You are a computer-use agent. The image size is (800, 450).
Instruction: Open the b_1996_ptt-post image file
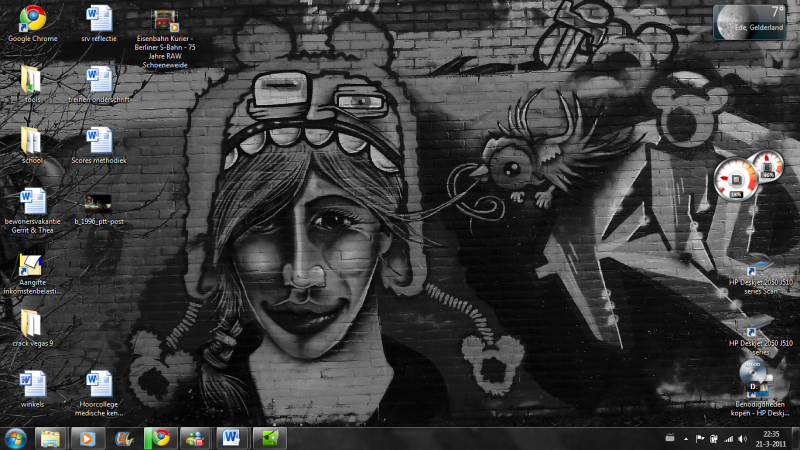[x=99, y=210]
